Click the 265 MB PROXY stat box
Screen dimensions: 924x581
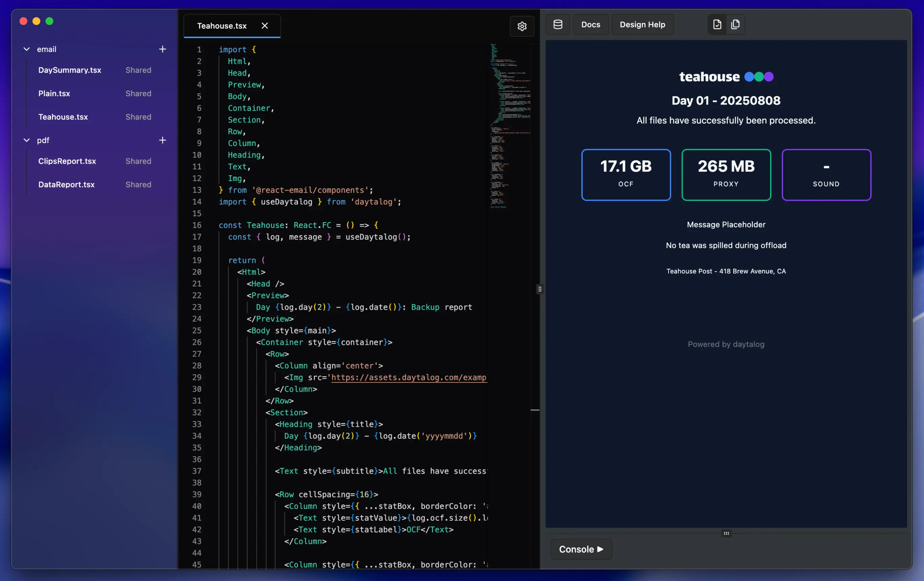click(x=726, y=175)
